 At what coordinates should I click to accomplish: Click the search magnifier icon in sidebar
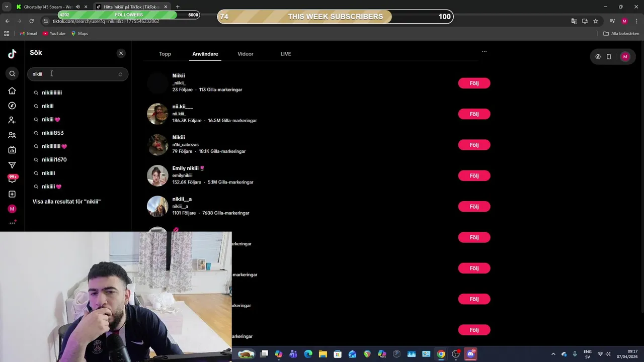pos(12,74)
